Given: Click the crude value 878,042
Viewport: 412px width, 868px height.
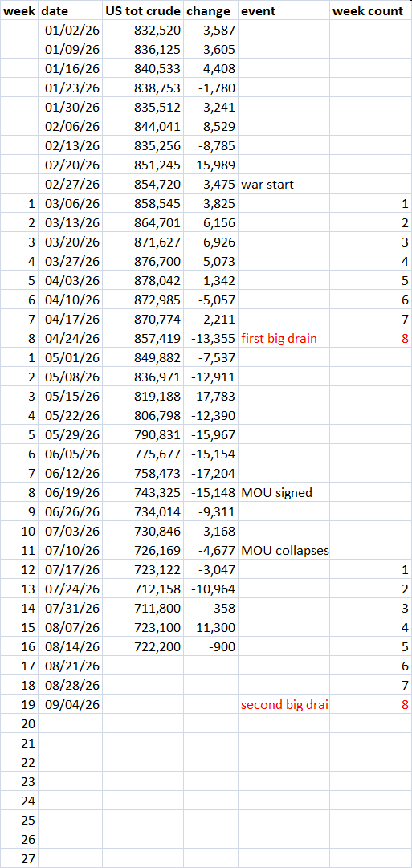Looking at the screenshot, I should (143, 281).
